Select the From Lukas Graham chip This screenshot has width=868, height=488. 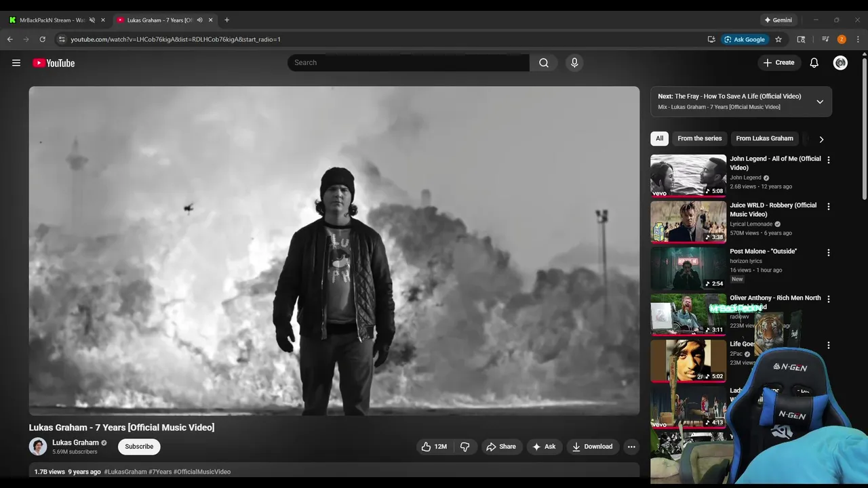click(x=764, y=138)
